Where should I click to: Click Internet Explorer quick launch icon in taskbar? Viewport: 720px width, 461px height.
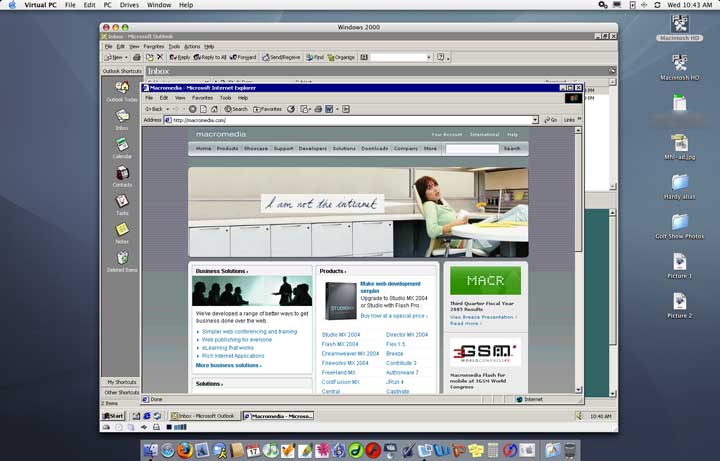[147, 416]
